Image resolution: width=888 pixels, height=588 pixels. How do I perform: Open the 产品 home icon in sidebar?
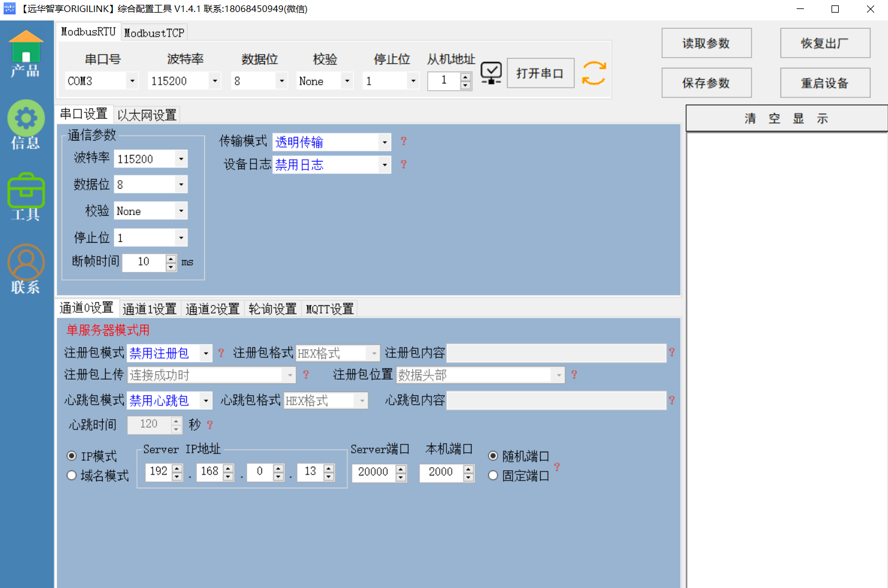(x=26, y=53)
